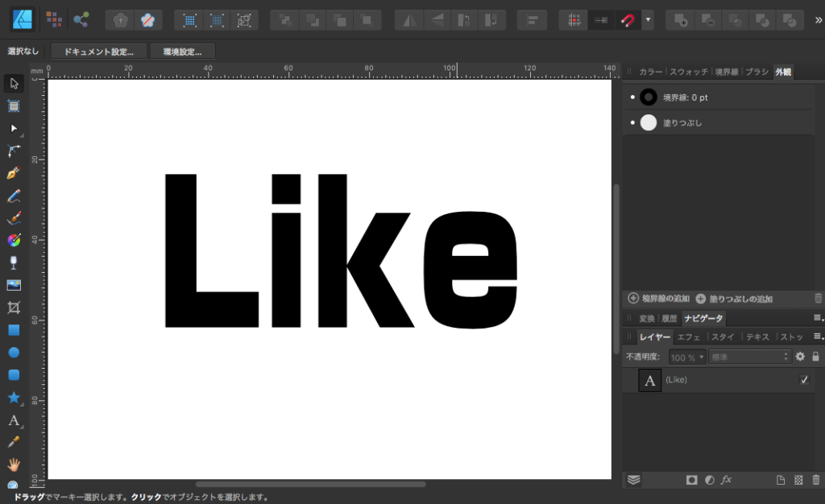Select the Ellipse shape tool
The image size is (825, 504).
pyautogui.click(x=13, y=353)
